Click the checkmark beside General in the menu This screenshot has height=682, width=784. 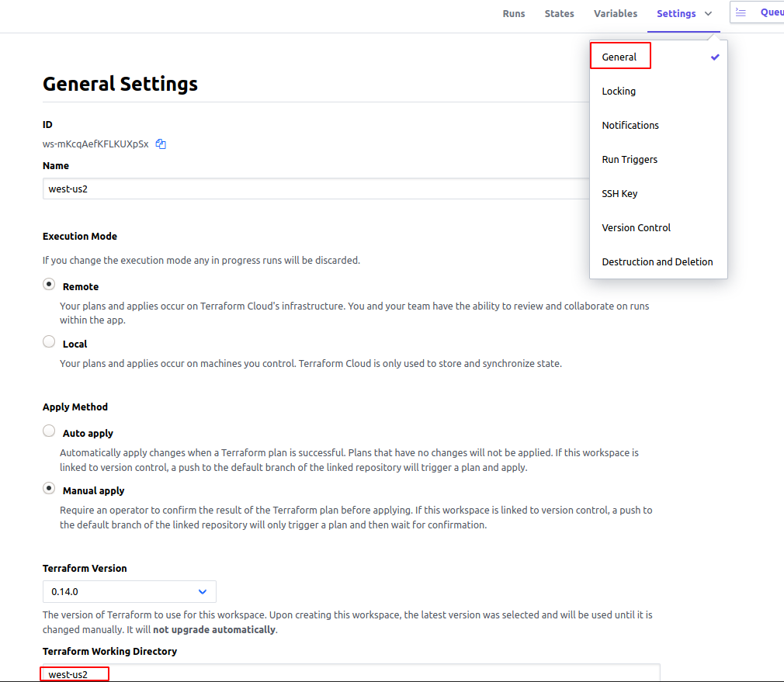(715, 57)
